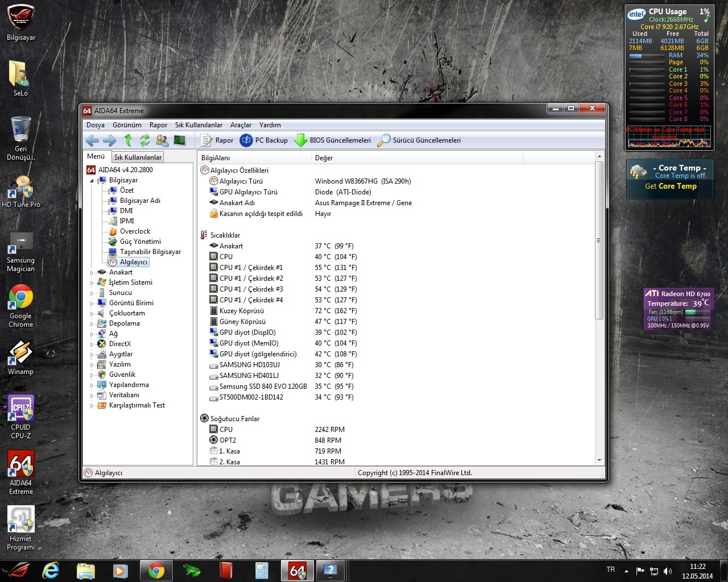Expand the Karşılaştırmalı Test node
728x582 pixels.
(x=92, y=406)
